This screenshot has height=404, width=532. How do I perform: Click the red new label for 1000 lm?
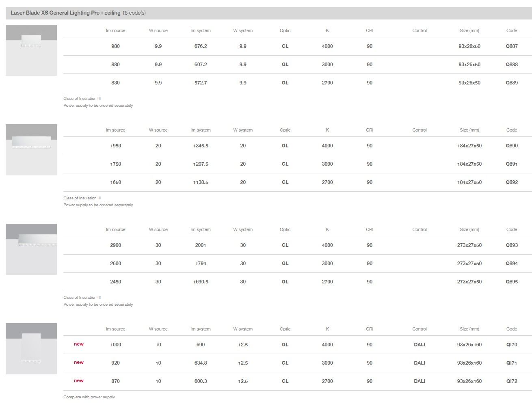[x=79, y=344]
